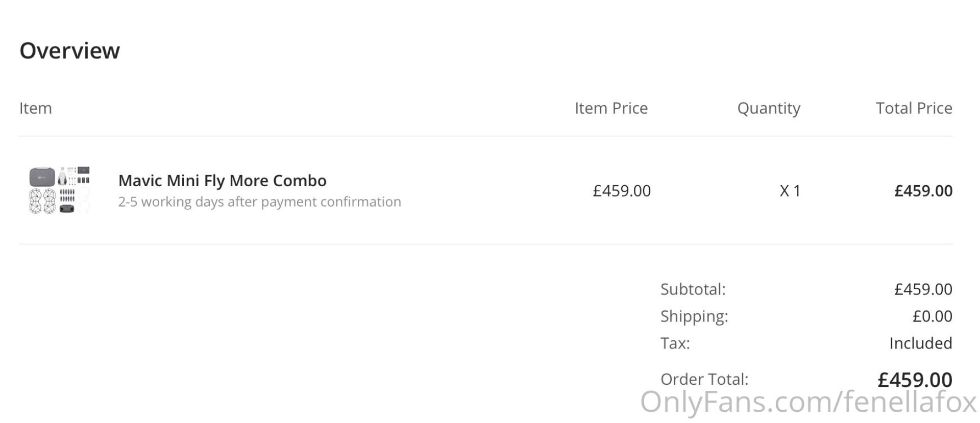Image resolution: width=980 pixels, height=423 pixels.
Task: Click the Overview heading
Action: point(69,51)
